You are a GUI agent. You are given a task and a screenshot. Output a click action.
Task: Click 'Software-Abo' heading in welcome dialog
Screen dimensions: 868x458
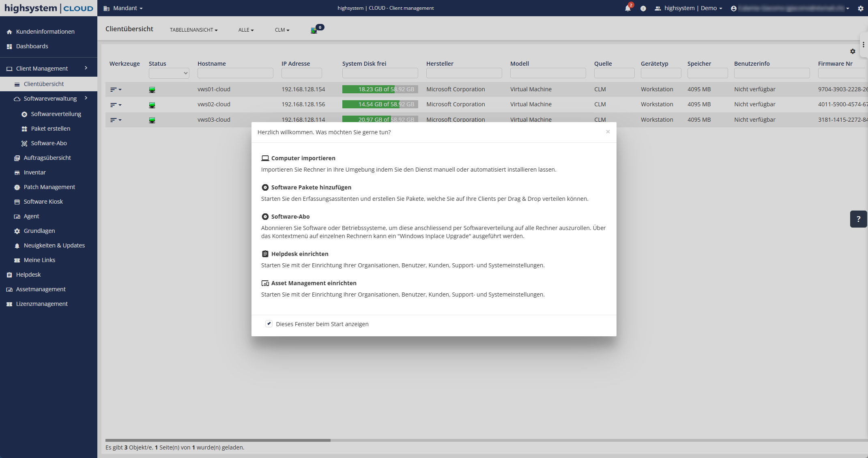pyautogui.click(x=290, y=217)
